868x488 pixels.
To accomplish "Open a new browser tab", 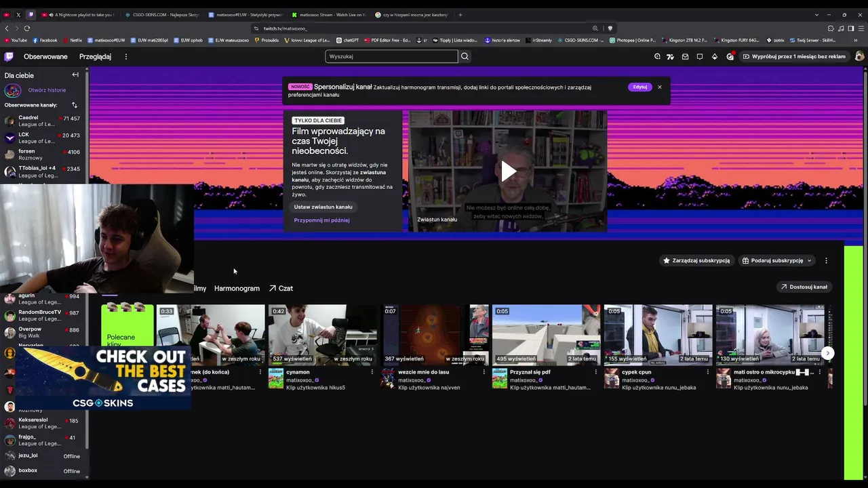I will [460, 14].
